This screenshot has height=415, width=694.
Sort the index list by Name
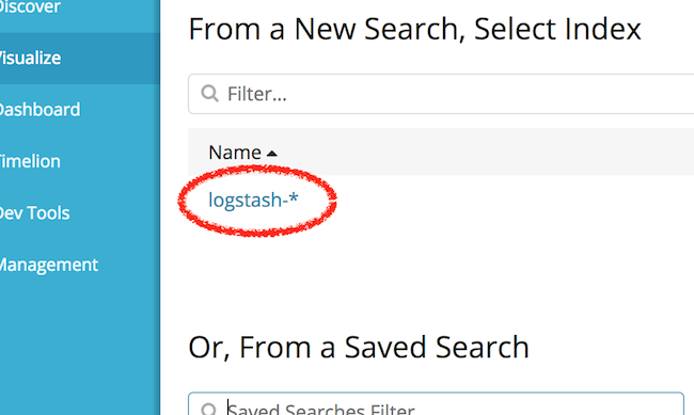[234, 153]
